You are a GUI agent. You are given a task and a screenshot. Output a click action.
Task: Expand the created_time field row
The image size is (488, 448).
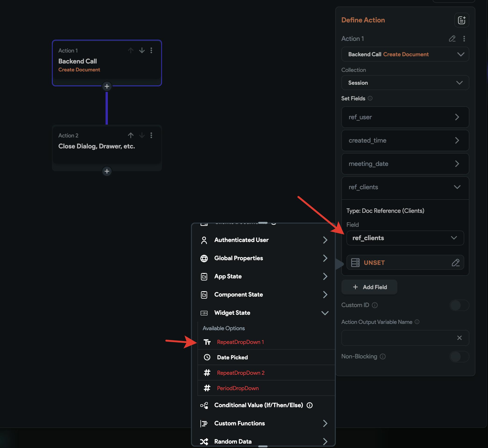[405, 140]
